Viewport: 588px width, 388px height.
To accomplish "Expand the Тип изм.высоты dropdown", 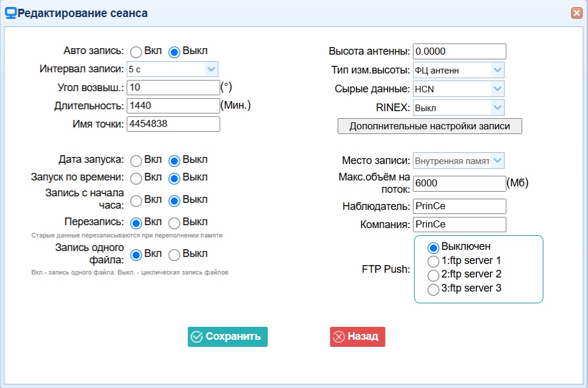I will coord(459,70).
